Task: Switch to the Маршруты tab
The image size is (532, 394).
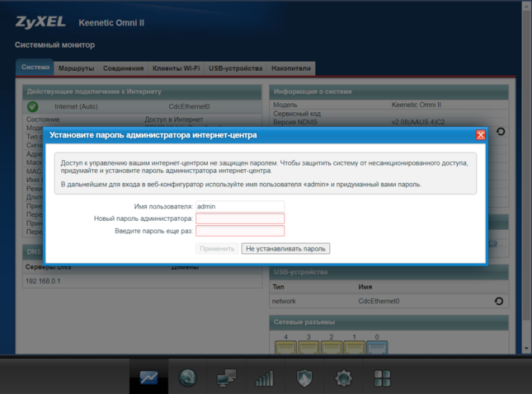Action: (76, 68)
